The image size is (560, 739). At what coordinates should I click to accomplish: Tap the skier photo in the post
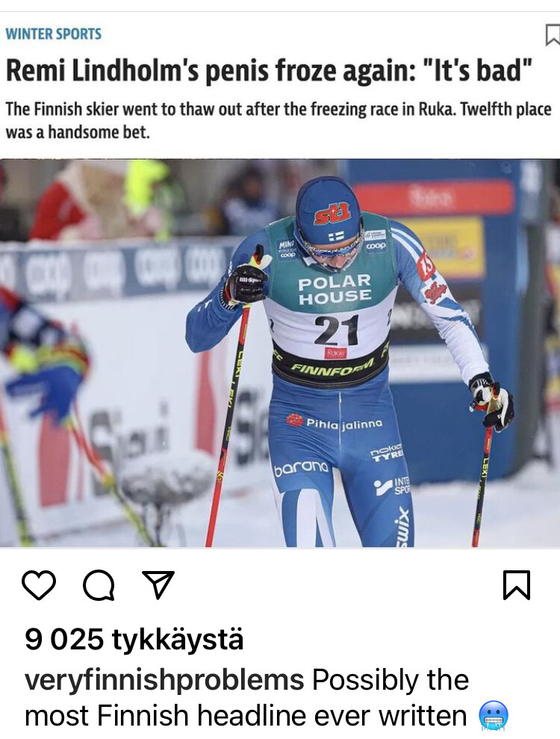pyautogui.click(x=280, y=354)
